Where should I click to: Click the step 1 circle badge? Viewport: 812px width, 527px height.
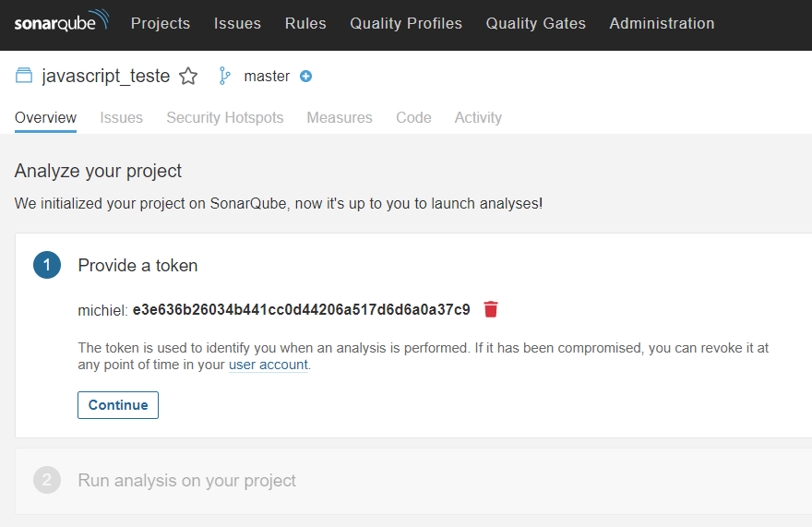(x=47, y=265)
